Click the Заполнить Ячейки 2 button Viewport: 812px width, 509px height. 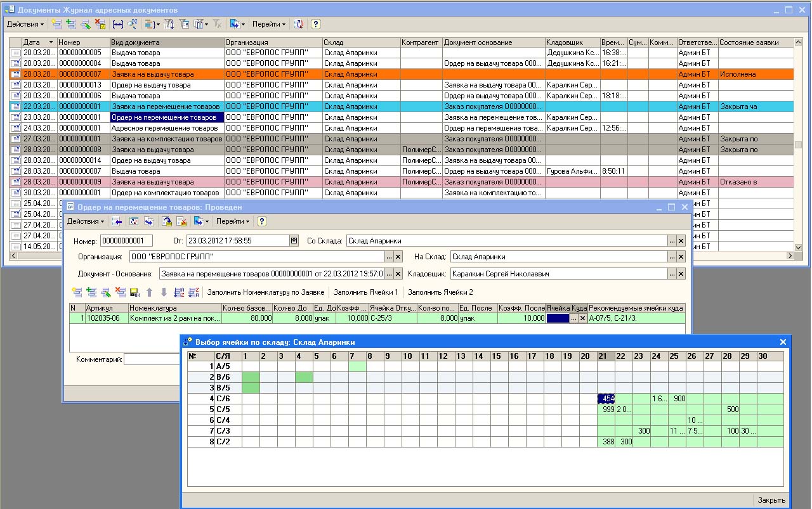pyautogui.click(x=440, y=292)
